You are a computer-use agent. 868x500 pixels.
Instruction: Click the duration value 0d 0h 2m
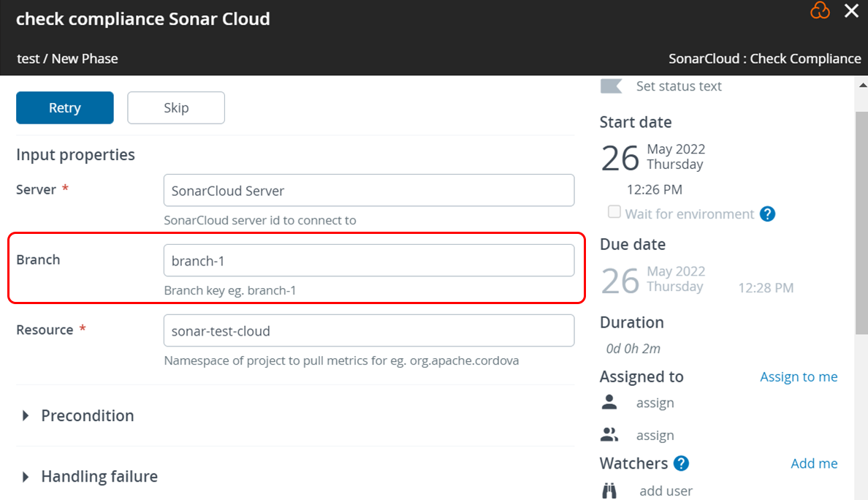coord(633,349)
